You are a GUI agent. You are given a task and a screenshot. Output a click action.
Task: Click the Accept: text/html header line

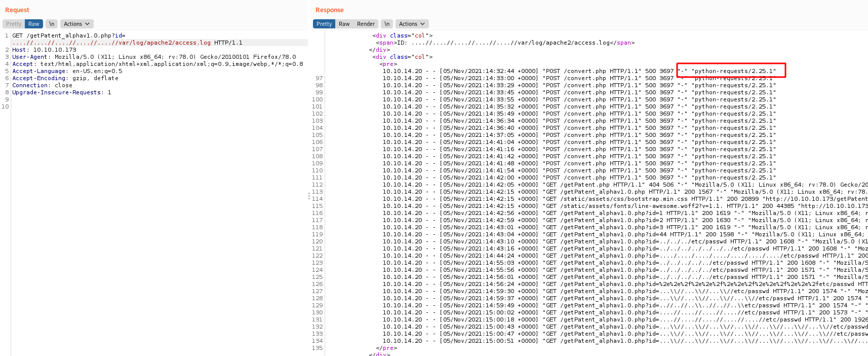point(157,64)
